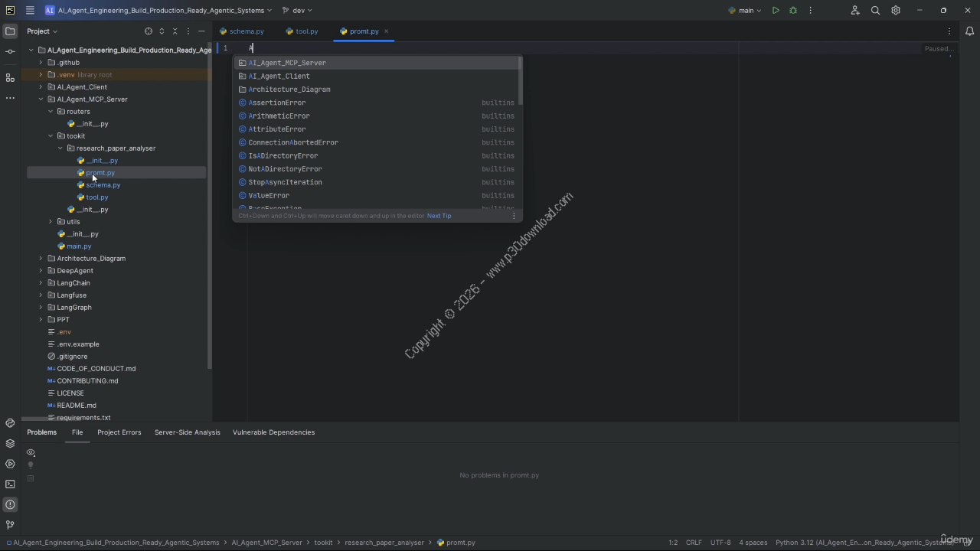
Task: Open IDE settings gear icon
Action: point(896,11)
